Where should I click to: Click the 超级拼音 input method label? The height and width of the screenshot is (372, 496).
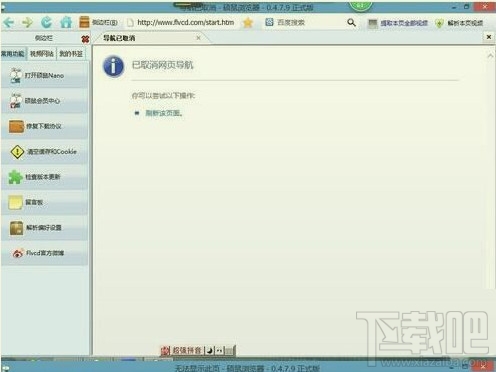pyautogui.click(x=187, y=350)
